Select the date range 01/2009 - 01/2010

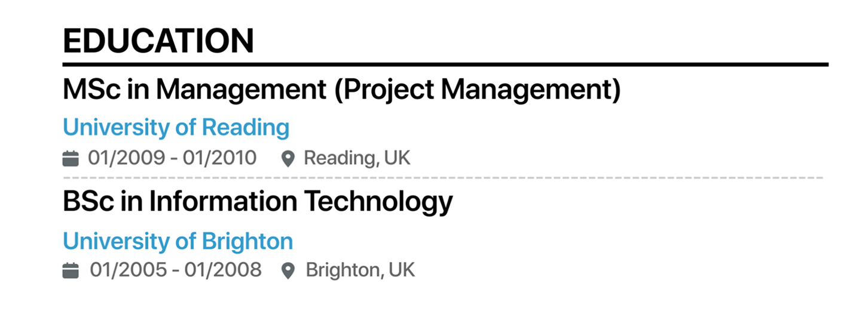coord(173,158)
